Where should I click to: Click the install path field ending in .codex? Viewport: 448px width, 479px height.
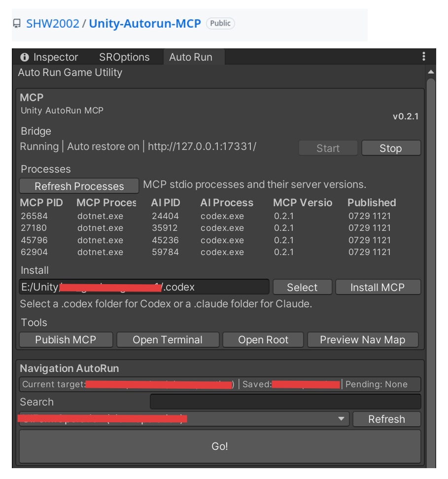click(x=144, y=287)
